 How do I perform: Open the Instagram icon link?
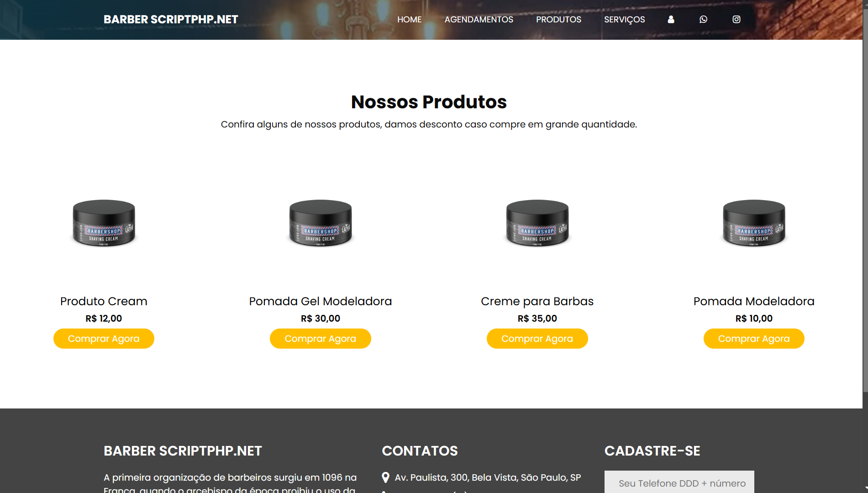click(736, 19)
